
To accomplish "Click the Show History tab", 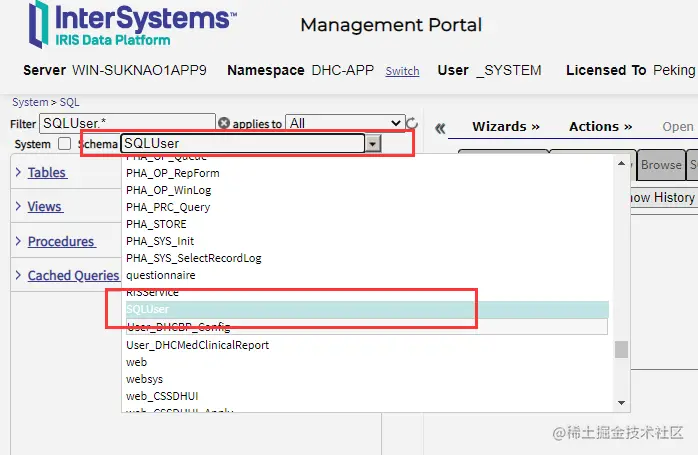I will [662, 197].
